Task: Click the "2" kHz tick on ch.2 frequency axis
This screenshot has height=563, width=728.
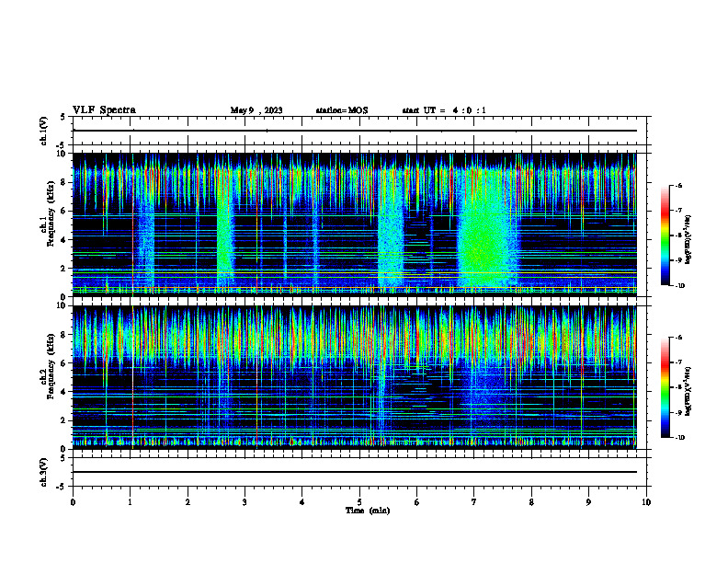Action: pyautogui.click(x=64, y=420)
